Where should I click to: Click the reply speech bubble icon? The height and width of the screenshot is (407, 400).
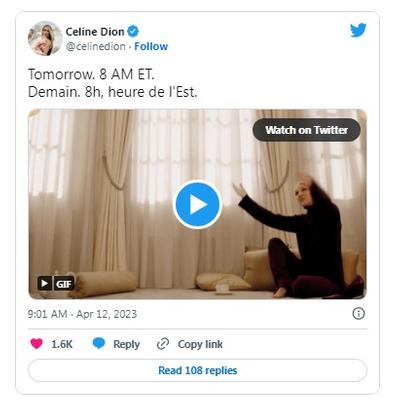tap(99, 343)
